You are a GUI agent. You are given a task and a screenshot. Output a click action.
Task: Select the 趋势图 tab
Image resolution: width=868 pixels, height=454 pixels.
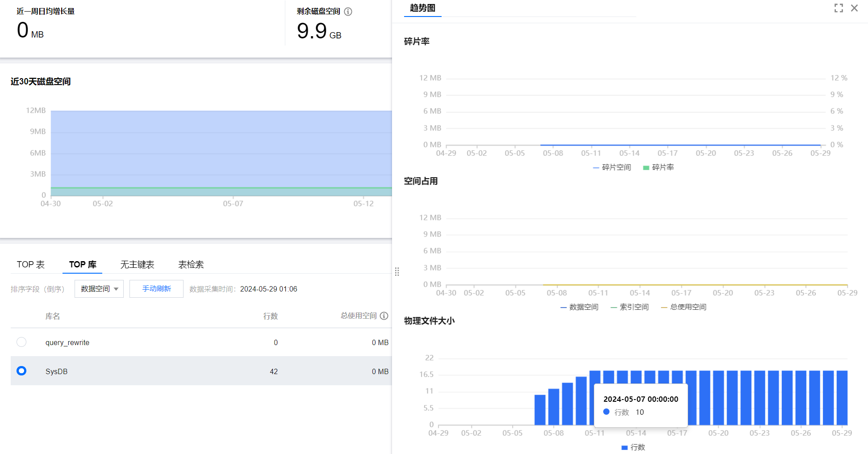422,8
